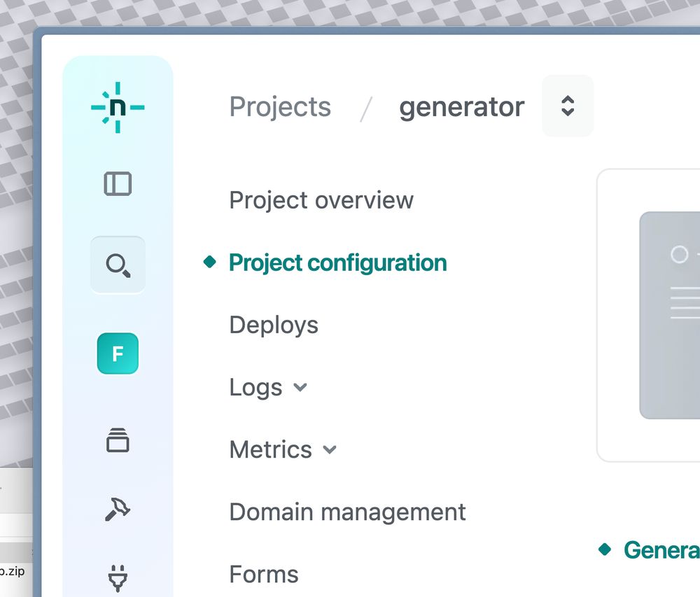This screenshot has height=597, width=700.
Task: Expand the Logs submenu chevron
Action: (x=300, y=387)
